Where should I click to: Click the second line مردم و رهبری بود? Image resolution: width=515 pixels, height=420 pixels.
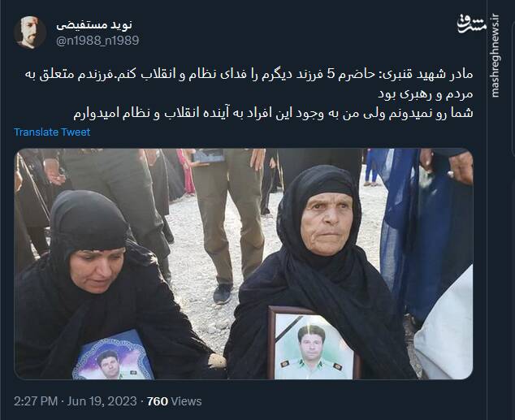[426, 94]
